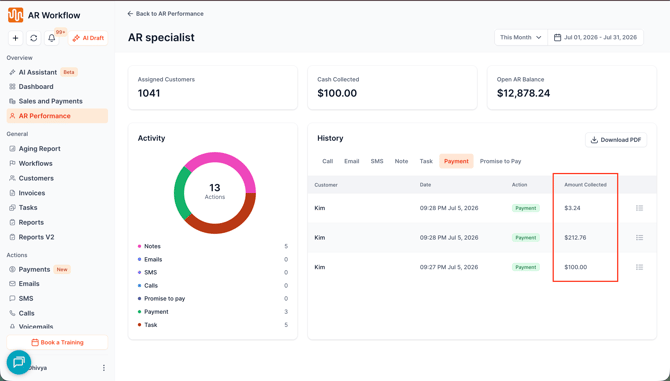Image resolution: width=670 pixels, height=381 pixels.
Task: Click the Reports V2 sidebar icon
Action: [x=12, y=237]
